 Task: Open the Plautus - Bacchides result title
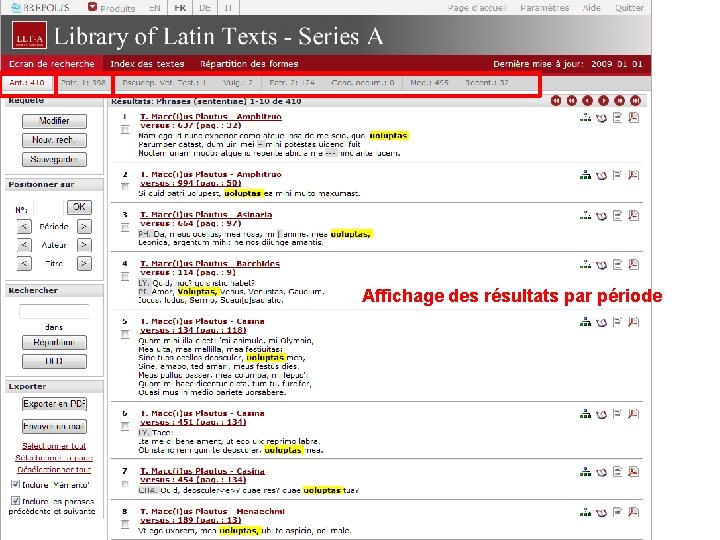(210, 264)
